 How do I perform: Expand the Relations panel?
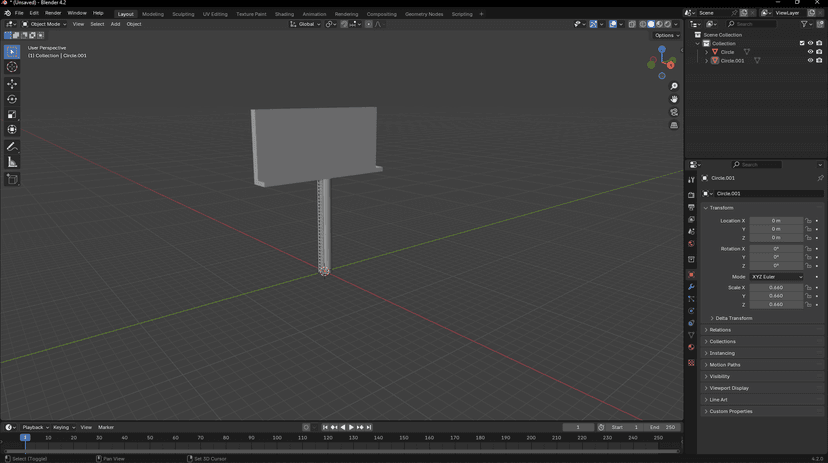(720, 330)
